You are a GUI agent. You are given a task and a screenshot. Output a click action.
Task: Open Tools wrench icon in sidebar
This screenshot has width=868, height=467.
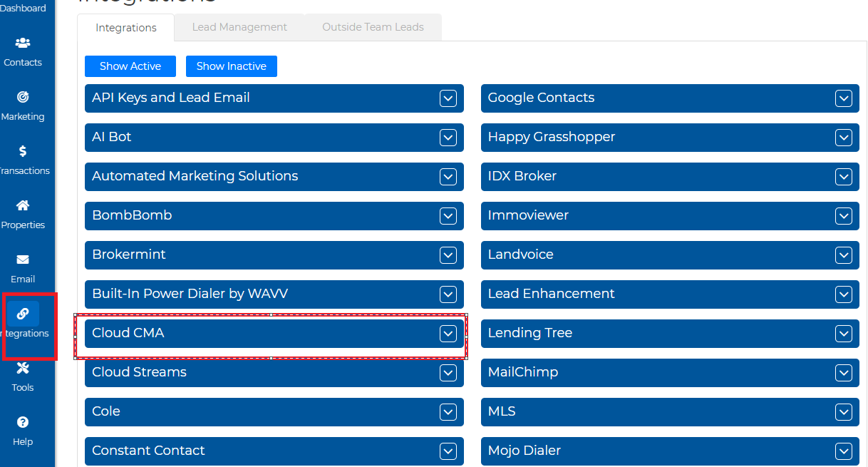(23, 368)
